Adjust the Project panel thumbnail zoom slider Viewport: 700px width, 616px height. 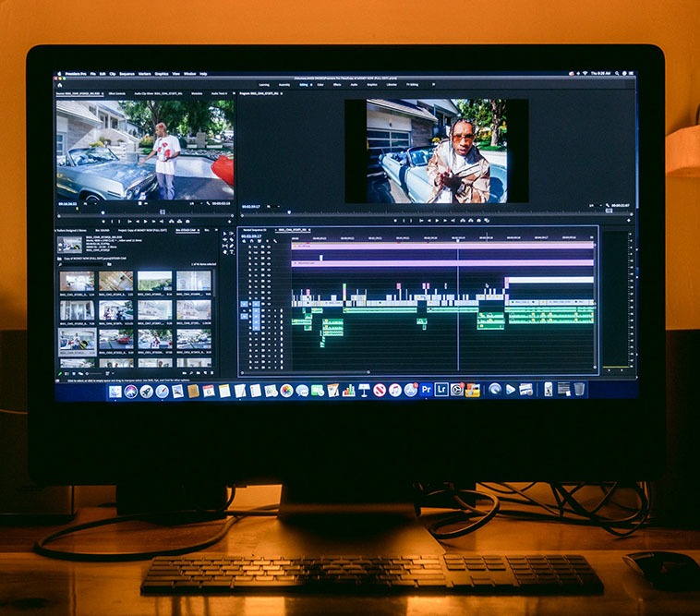(94, 373)
